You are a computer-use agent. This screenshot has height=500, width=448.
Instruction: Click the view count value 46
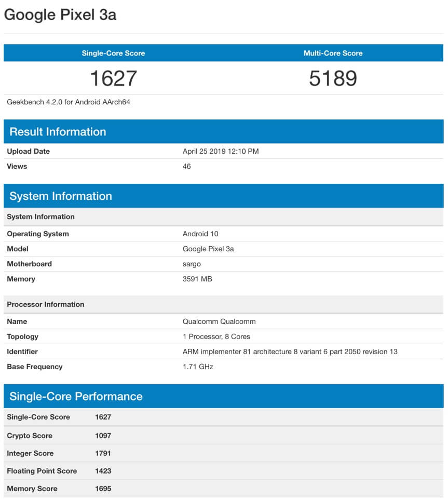click(186, 166)
